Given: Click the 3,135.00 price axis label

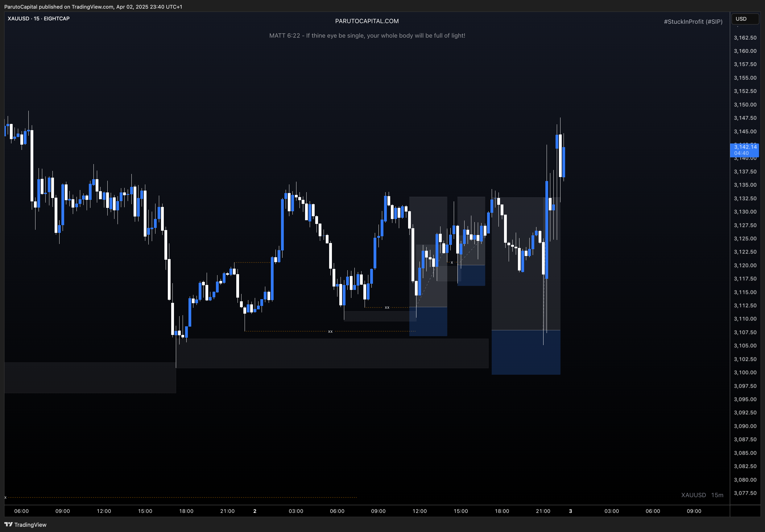Looking at the screenshot, I should 745,185.
